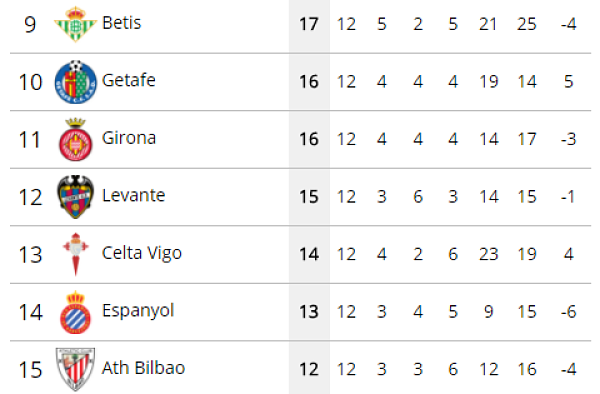Open the Celta Vigo team link
This screenshot has width=600, height=394.
[142, 254]
